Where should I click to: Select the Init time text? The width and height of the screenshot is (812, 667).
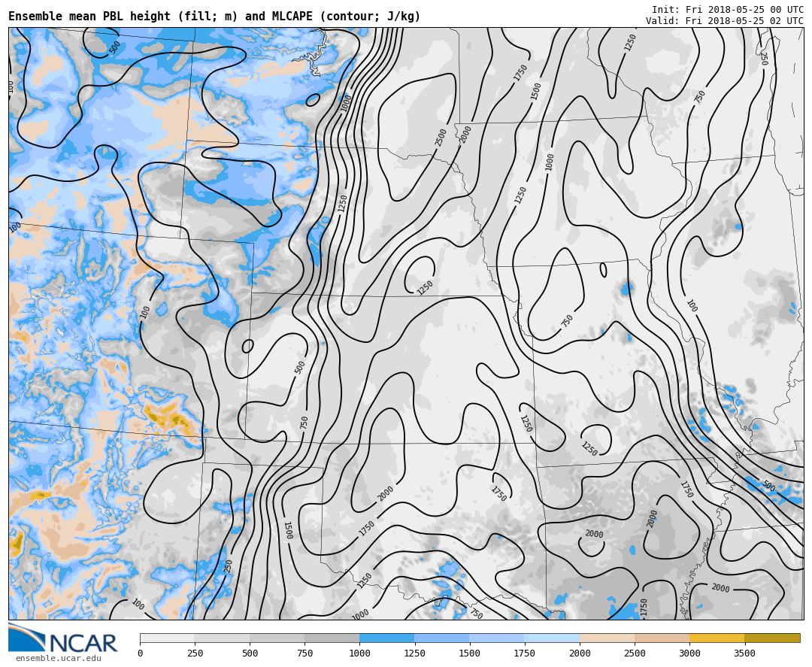(727, 10)
